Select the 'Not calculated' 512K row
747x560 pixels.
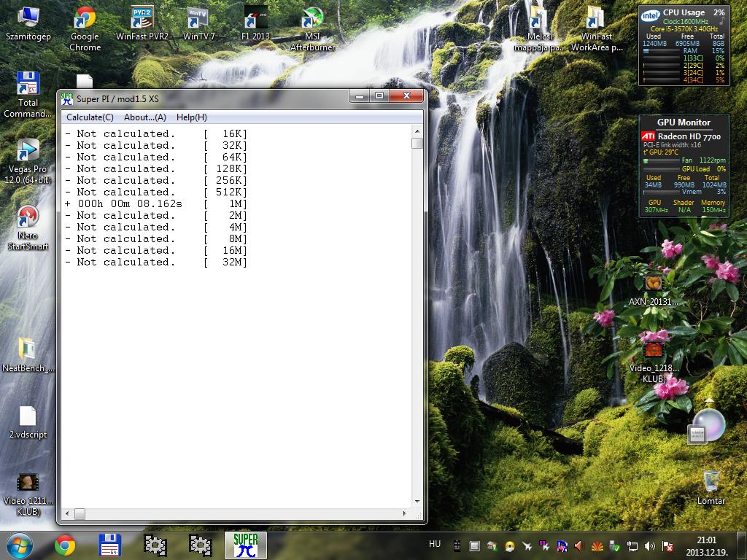156,192
